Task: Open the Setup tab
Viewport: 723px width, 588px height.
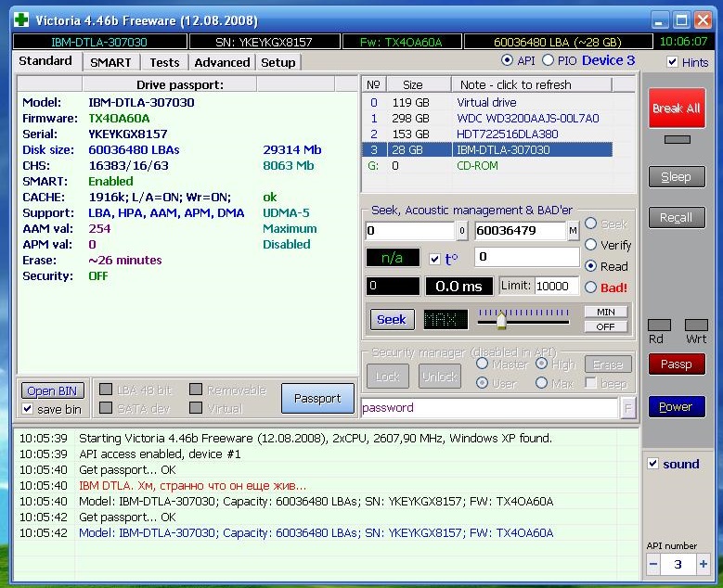Action: point(278,63)
